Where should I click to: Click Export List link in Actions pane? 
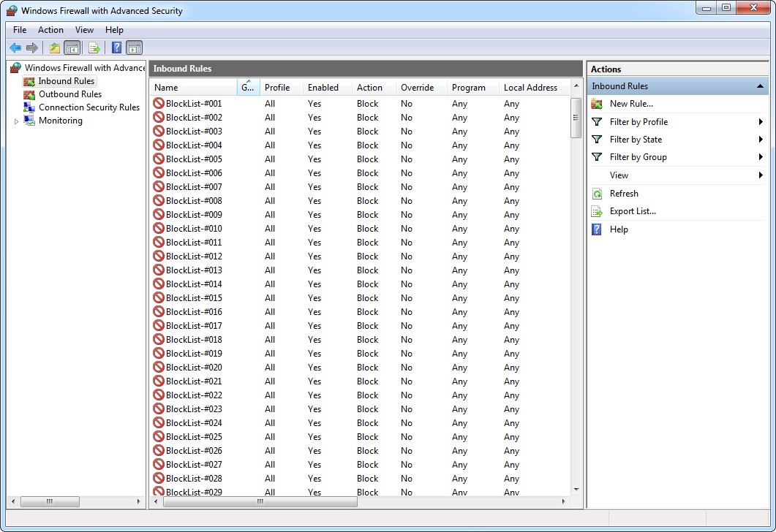[x=633, y=211]
